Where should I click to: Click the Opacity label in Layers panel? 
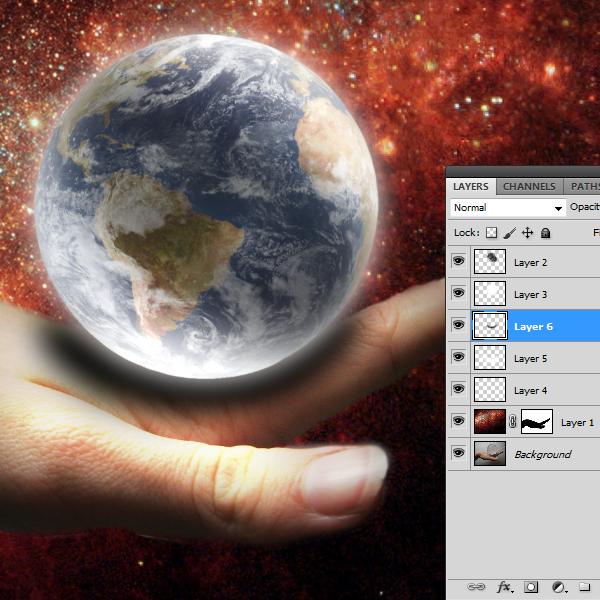(585, 207)
